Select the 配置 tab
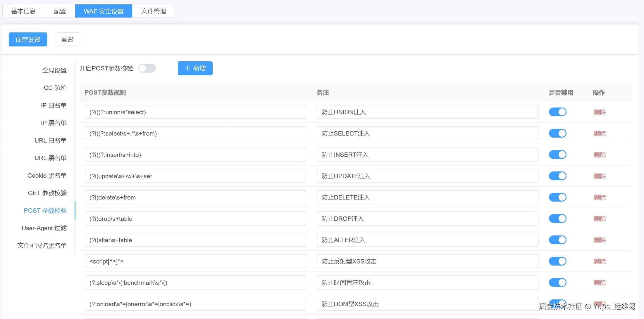This screenshot has width=644, height=319. click(x=60, y=11)
